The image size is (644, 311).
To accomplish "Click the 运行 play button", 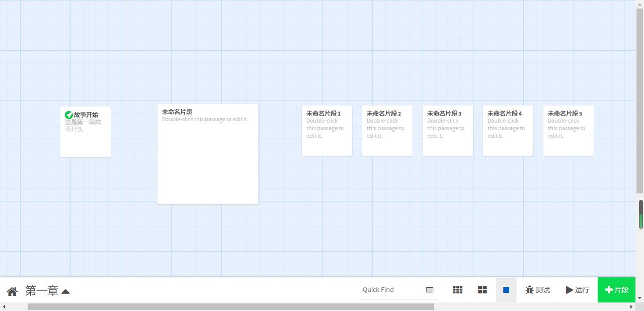I will click(x=577, y=290).
